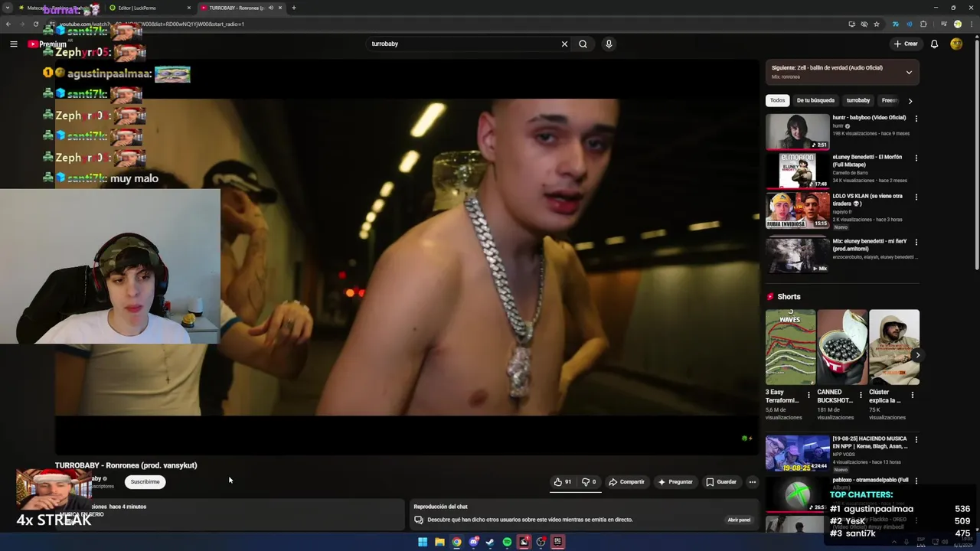This screenshot has width=980, height=551.
Task: Mute the TURROBABY tab audio icon
Action: (x=270, y=8)
